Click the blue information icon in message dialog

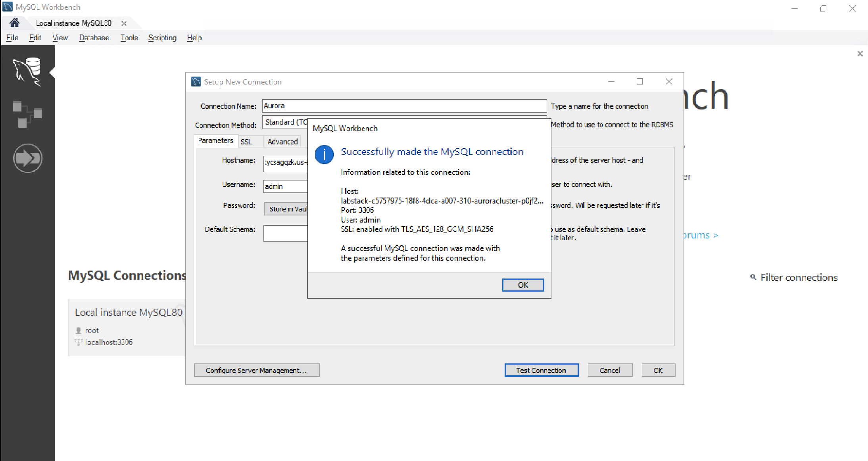pyautogui.click(x=324, y=154)
